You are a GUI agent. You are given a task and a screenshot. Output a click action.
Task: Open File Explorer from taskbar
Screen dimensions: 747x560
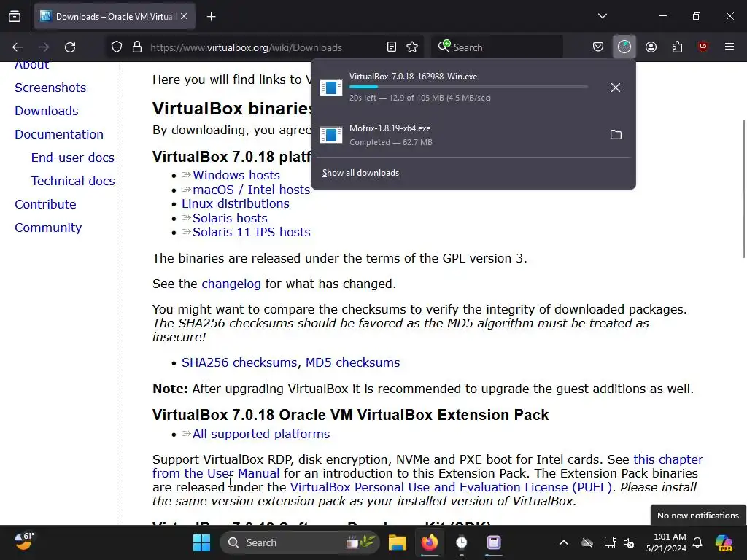pos(398,542)
